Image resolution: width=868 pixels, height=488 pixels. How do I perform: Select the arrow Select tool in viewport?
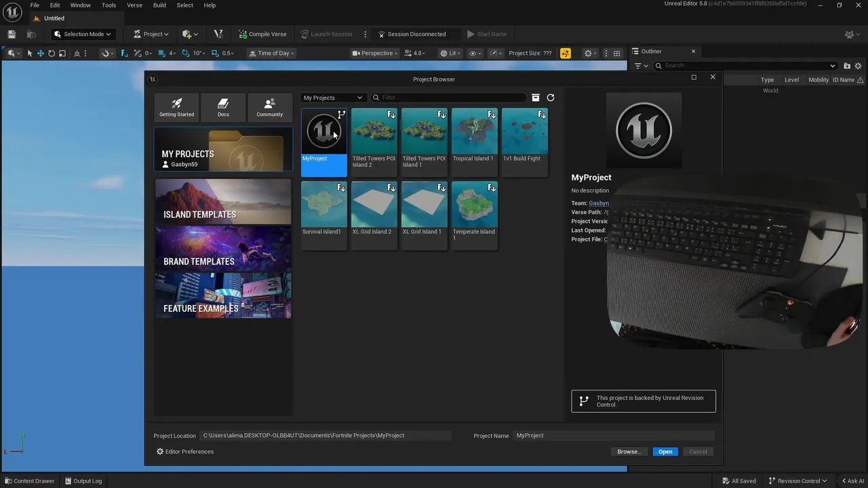tap(30, 53)
